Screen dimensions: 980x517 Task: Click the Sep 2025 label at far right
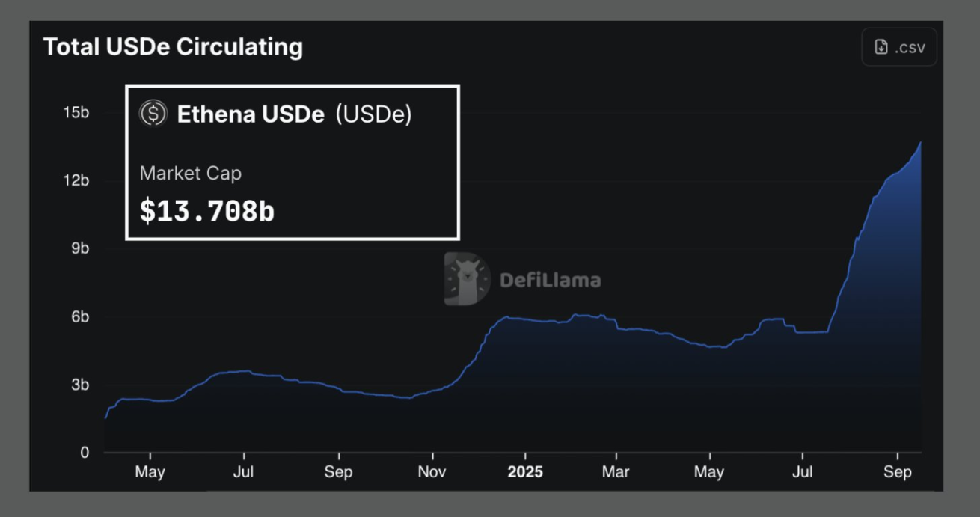897,472
